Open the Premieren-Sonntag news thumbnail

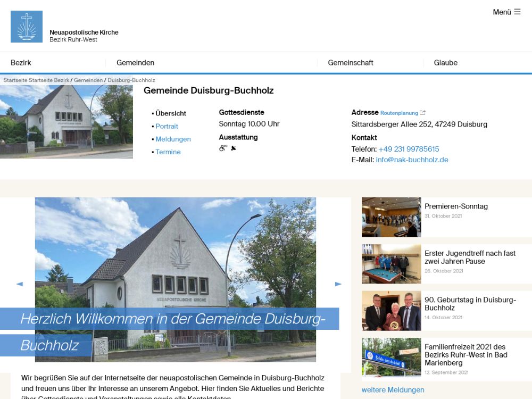(x=391, y=217)
